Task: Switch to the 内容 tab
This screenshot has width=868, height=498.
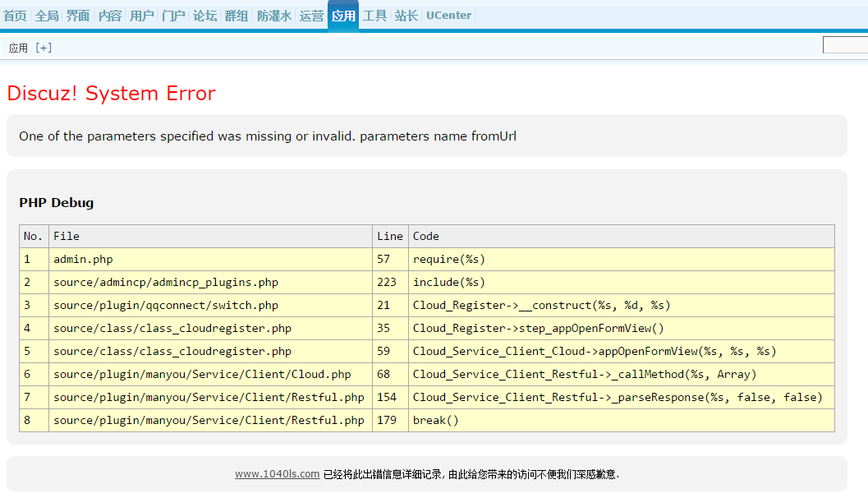Action: point(109,16)
